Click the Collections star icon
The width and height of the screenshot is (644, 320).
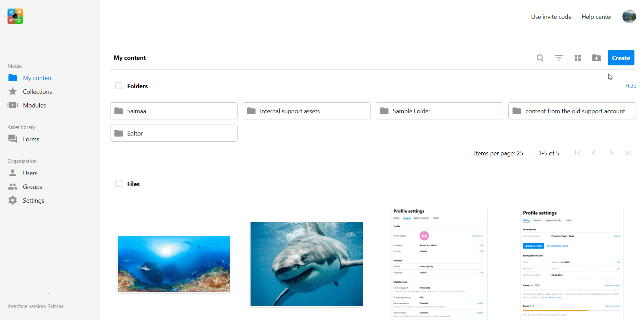tap(13, 91)
